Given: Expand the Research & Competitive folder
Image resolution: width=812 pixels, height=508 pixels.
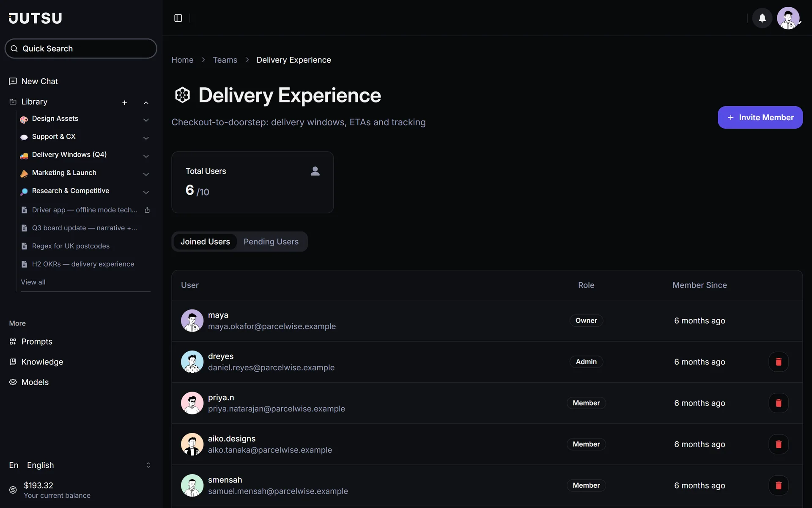Looking at the screenshot, I should (146, 192).
